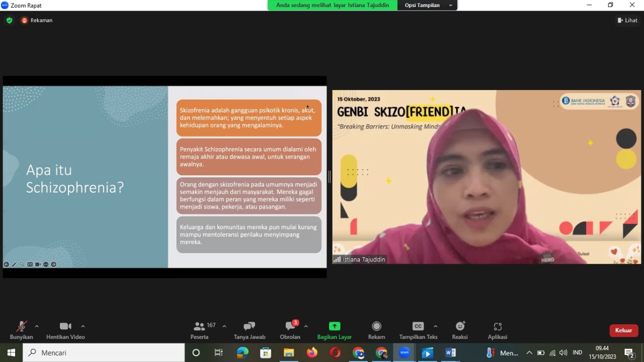
Task: Open volume control tray icon
Action: pyautogui.click(x=563, y=352)
